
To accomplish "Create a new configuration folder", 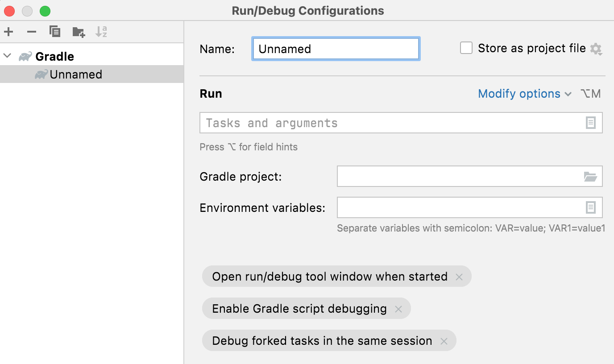I will coord(78,32).
